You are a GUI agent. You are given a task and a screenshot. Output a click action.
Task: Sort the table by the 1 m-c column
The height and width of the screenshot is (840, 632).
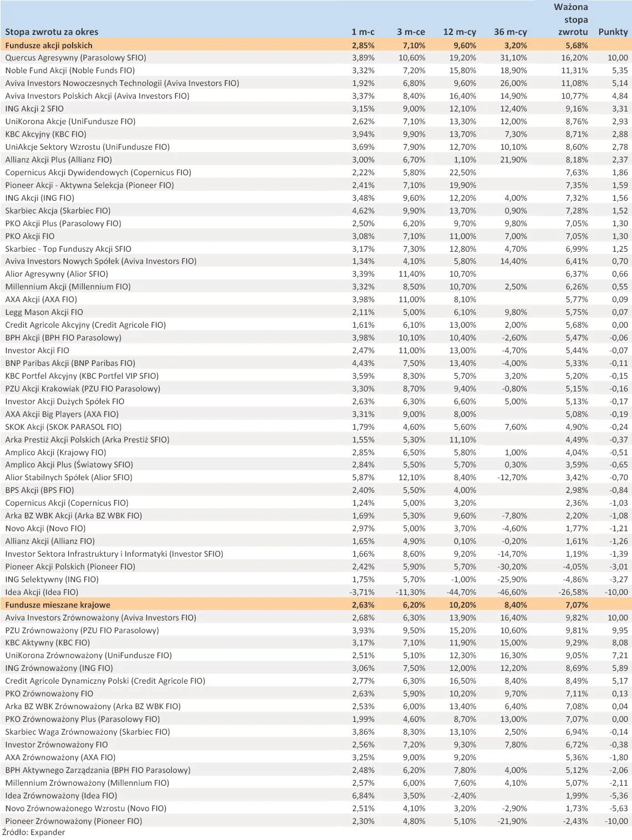pos(363,32)
